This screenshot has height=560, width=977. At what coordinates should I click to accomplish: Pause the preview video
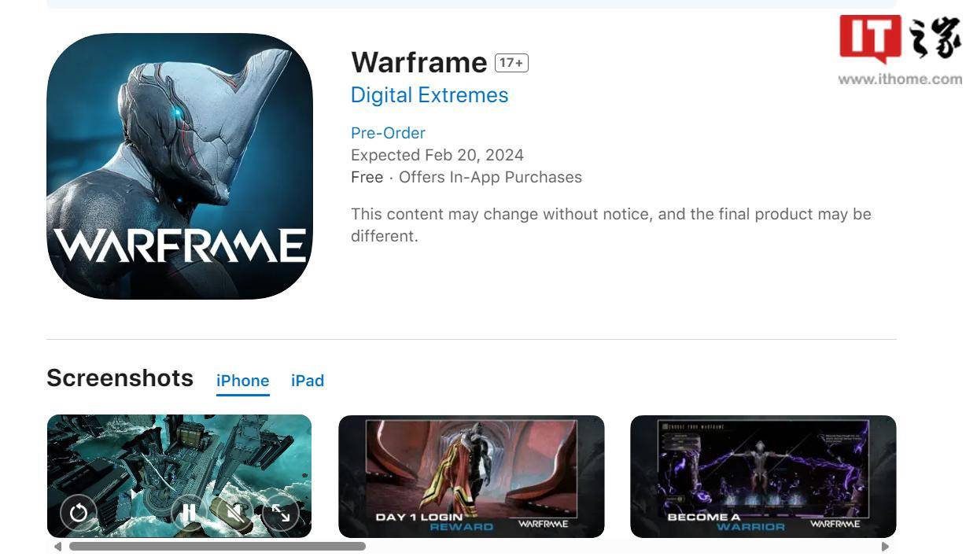click(x=189, y=513)
